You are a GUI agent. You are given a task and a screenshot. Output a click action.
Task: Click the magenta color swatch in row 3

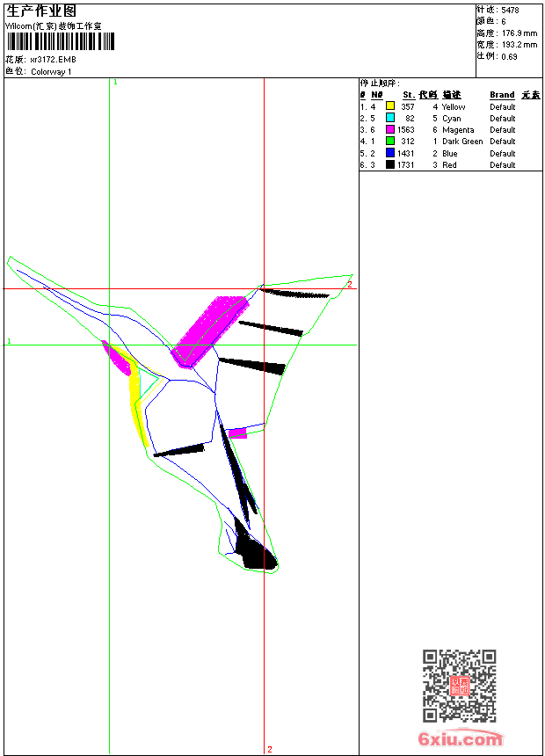[x=390, y=129]
